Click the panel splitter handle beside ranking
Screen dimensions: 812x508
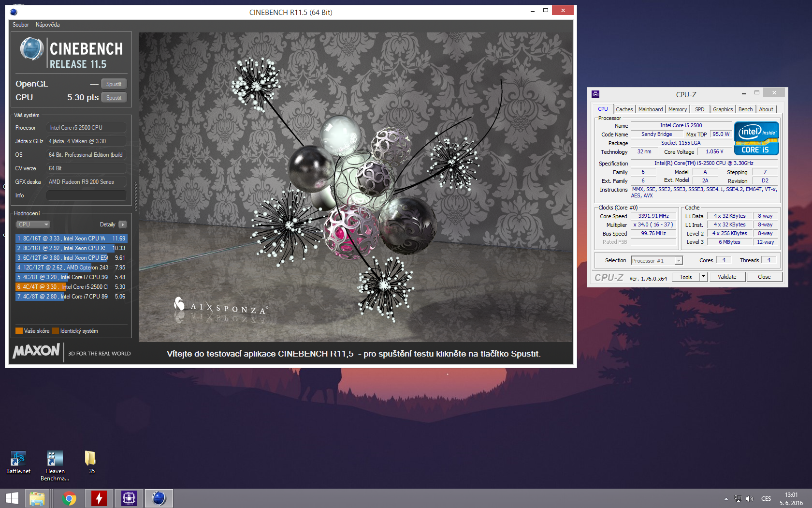136,197
